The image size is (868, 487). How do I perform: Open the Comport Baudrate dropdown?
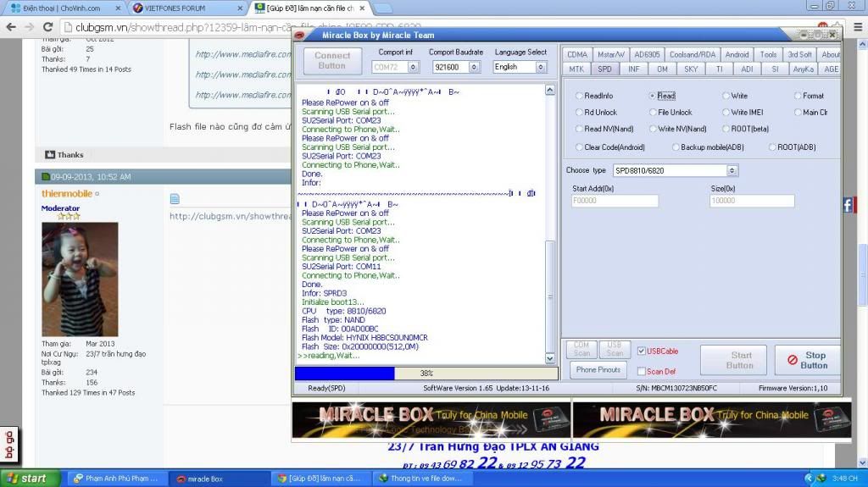click(474, 67)
